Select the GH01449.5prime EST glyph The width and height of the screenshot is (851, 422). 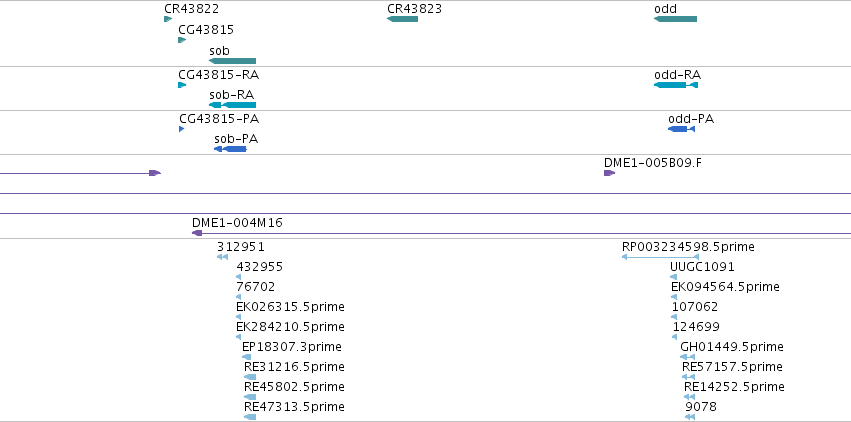(687, 357)
